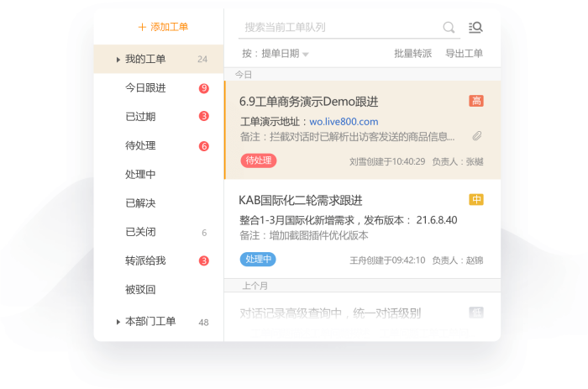
Task: Click the orange 高 priority badge
Action: coord(476,101)
